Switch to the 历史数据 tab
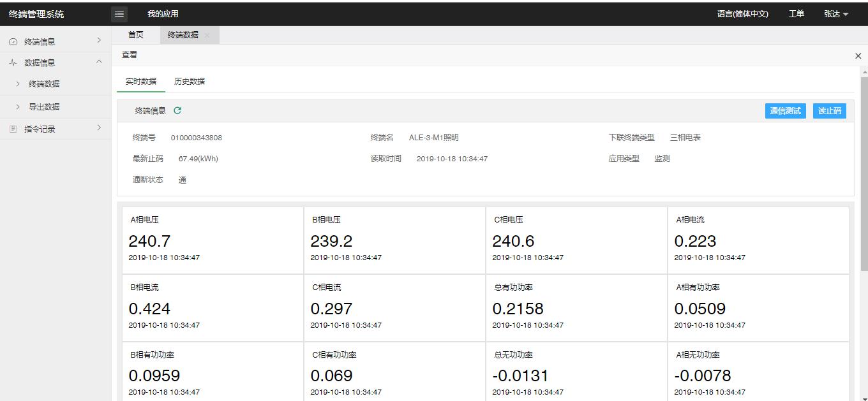 tap(190, 82)
